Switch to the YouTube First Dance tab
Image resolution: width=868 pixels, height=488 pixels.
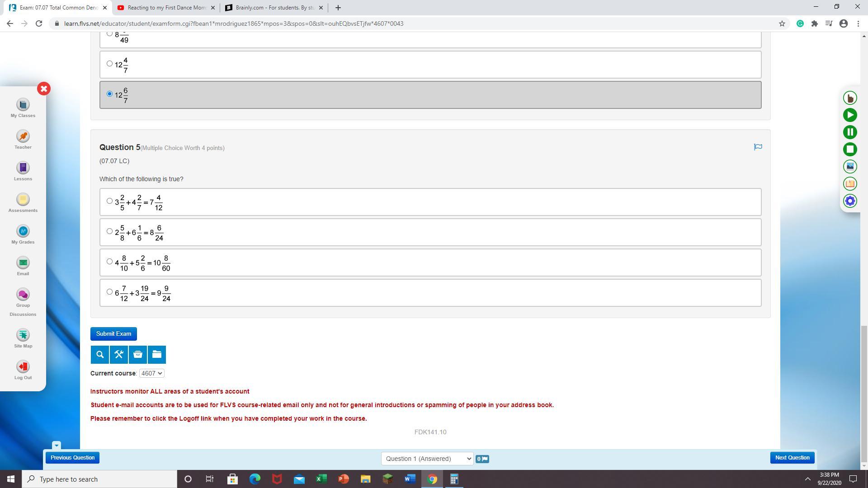pos(166,8)
